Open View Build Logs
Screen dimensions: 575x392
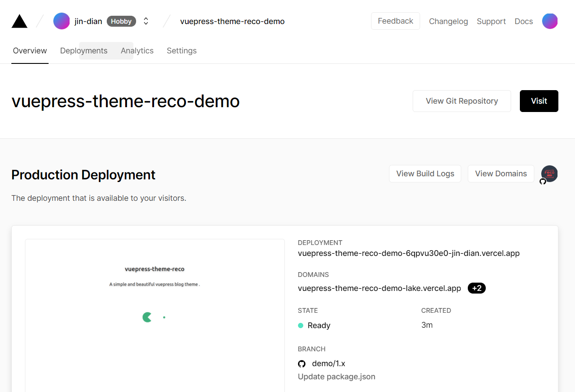point(425,174)
